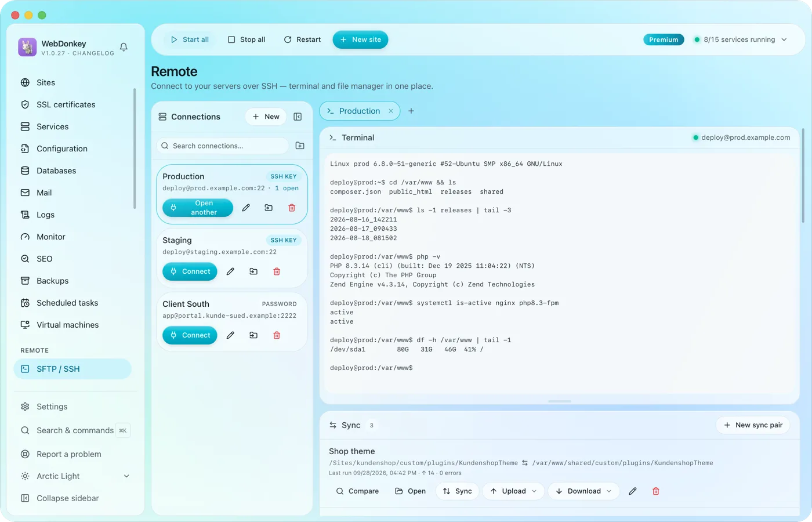Screen dimensions: 812x522
Task: Delete the Client South connection
Action: 277,335
